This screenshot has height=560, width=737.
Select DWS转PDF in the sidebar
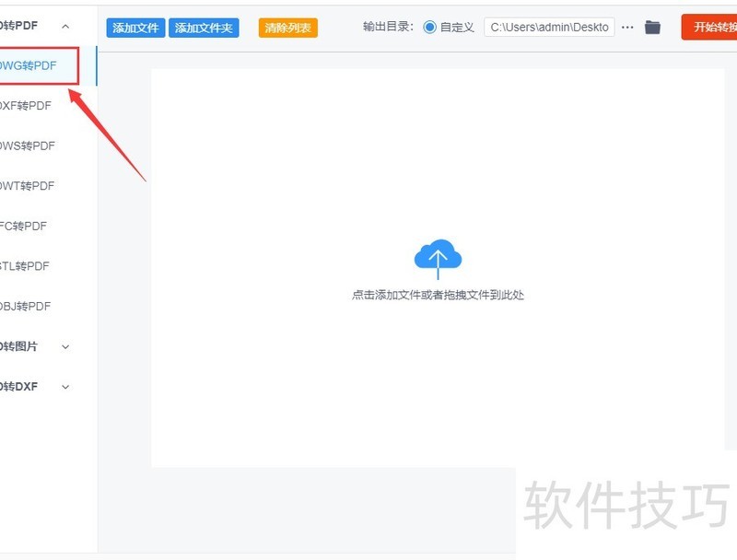pyautogui.click(x=28, y=146)
